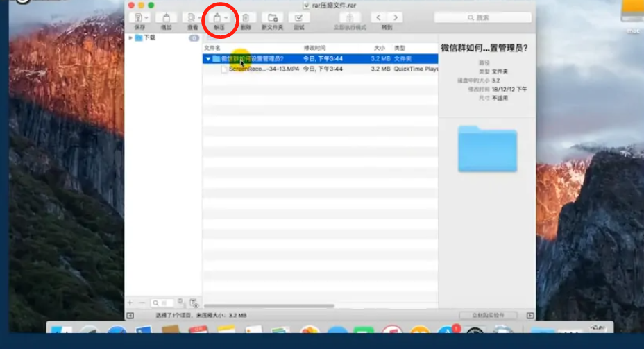Open the Extract button dropdown arrow
The height and width of the screenshot is (349, 644).
click(226, 17)
